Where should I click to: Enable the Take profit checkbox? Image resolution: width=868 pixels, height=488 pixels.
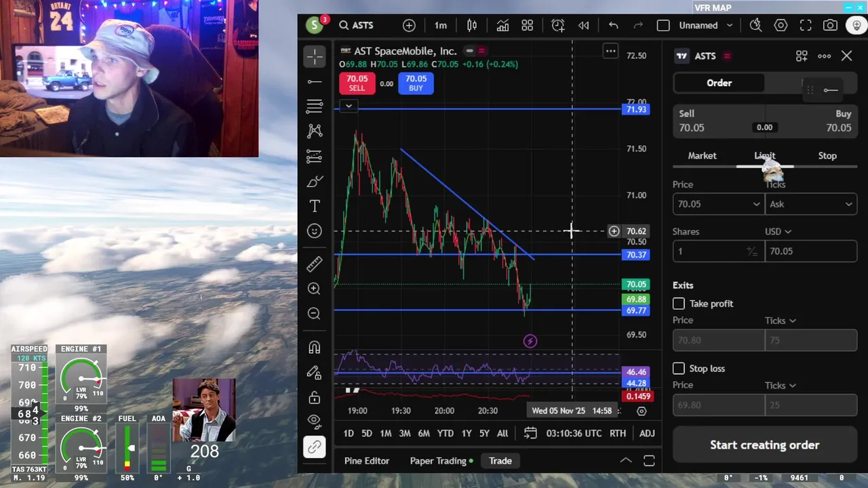679,304
